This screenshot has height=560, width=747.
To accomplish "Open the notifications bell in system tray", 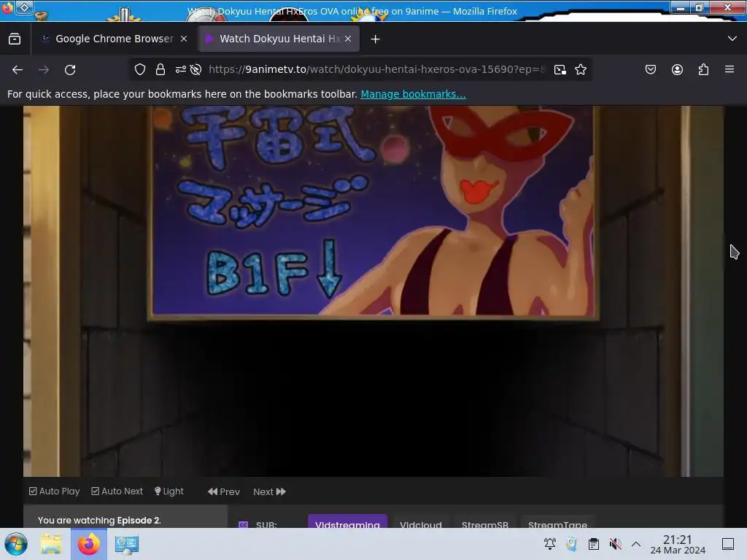I will [x=550, y=544].
